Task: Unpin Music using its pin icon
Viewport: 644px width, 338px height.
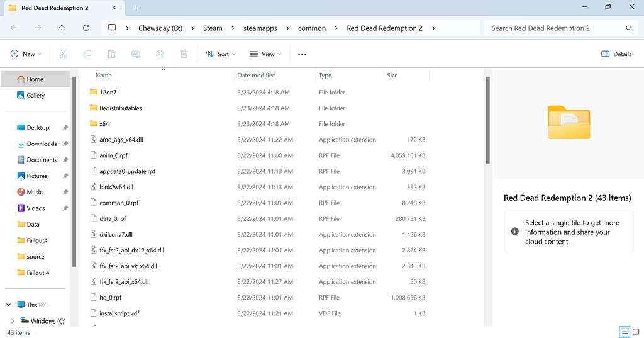Action: (x=65, y=192)
